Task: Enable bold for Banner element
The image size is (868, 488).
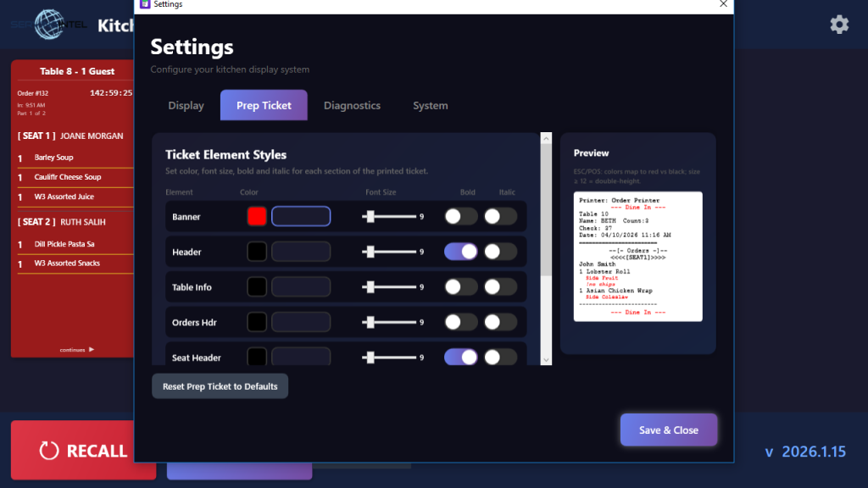Action: tap(461, 217)
